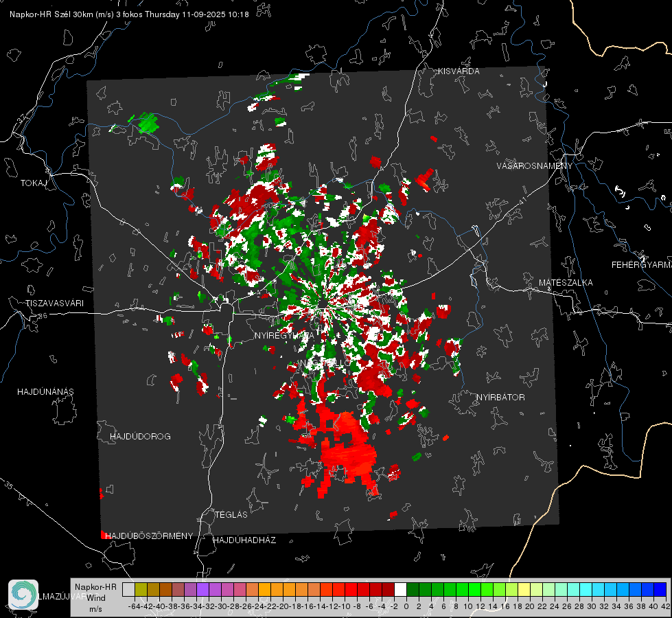Pick the yellow swatch between 18 and 20
The image size is (672, 618).
(524, 589)
